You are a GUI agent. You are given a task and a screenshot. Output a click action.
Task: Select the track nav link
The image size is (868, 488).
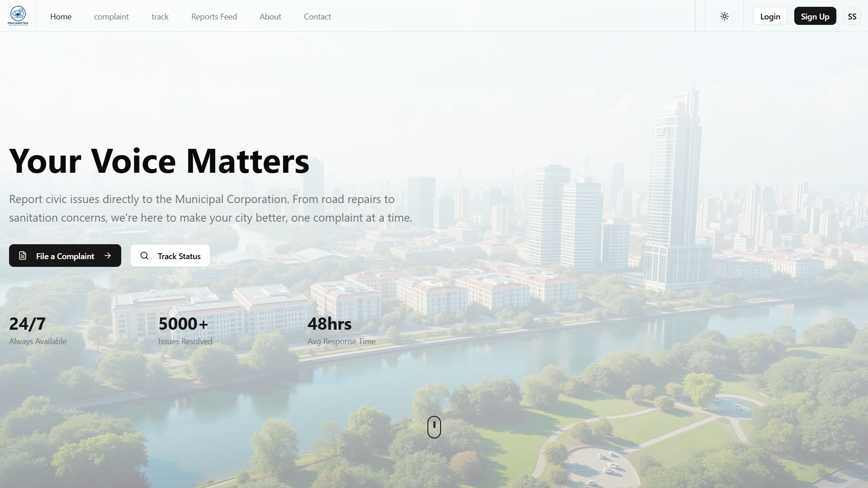coord(160,16)
